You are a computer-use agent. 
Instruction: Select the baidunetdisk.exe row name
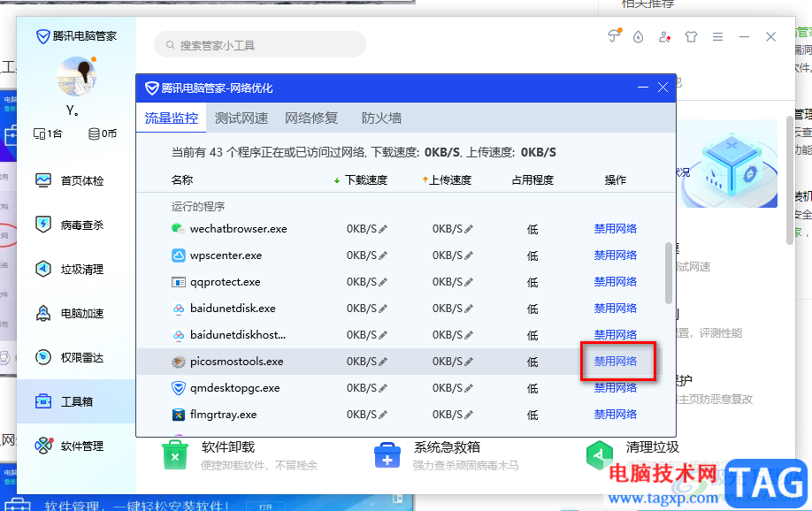[233, 309]
